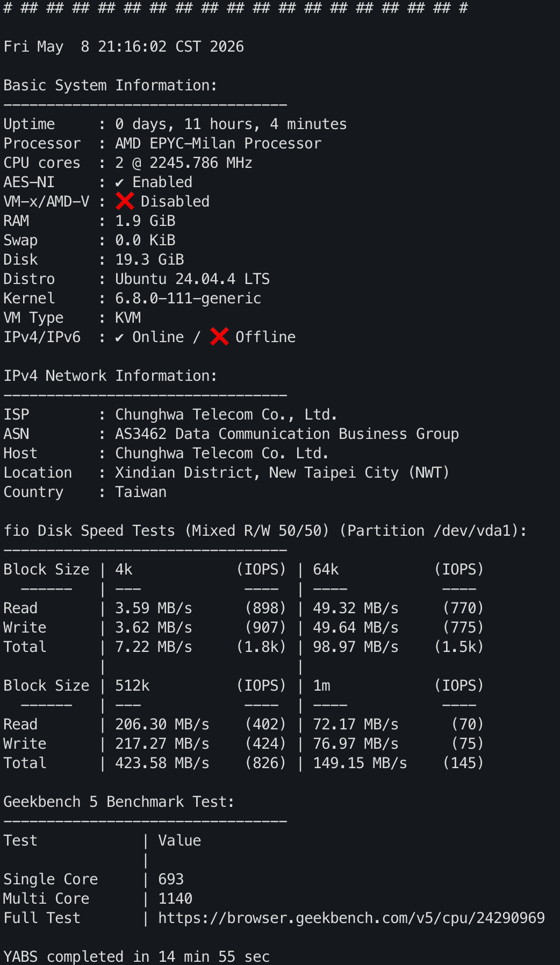The width and height of the screenshot is (560, 965).
Task: Click the Geekbench 5 Benchmark Test heading
Action: 119,802
